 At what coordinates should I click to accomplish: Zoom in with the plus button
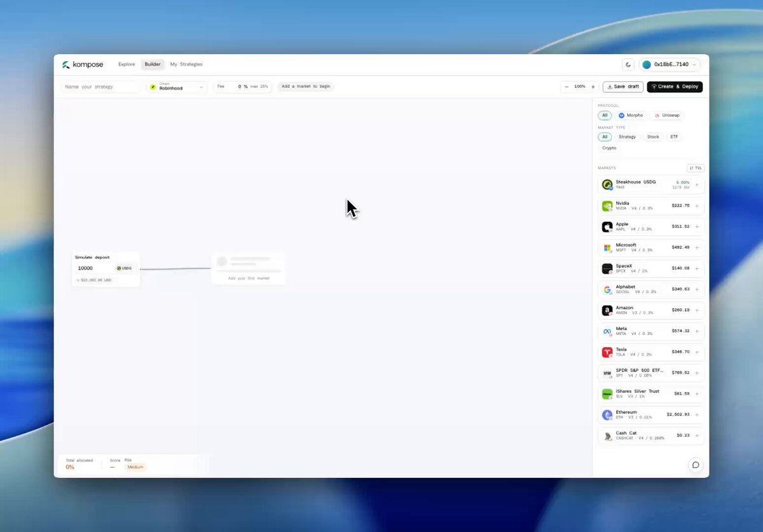click(x=593, y=86)
